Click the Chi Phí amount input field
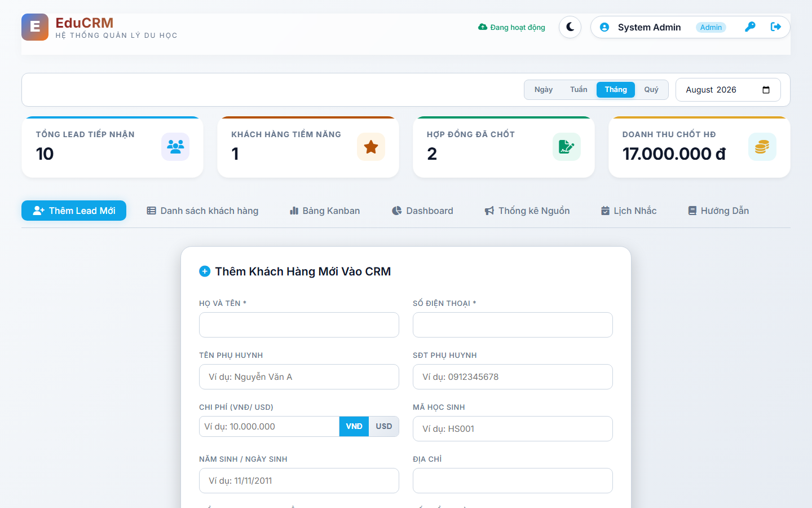The image size is (812, 508). pyautogui.click(x=269, y=427)
